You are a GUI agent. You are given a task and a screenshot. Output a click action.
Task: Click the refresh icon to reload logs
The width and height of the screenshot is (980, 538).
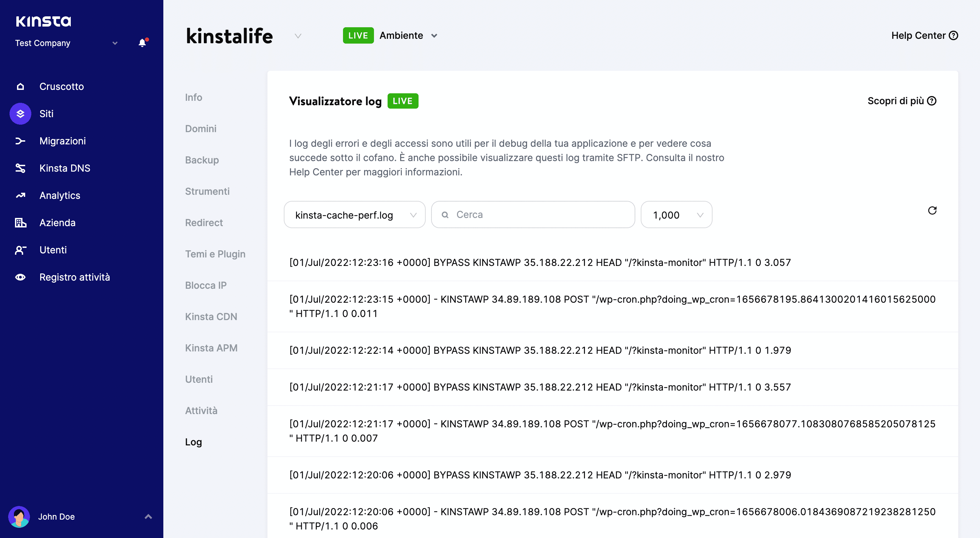(932, 210)
